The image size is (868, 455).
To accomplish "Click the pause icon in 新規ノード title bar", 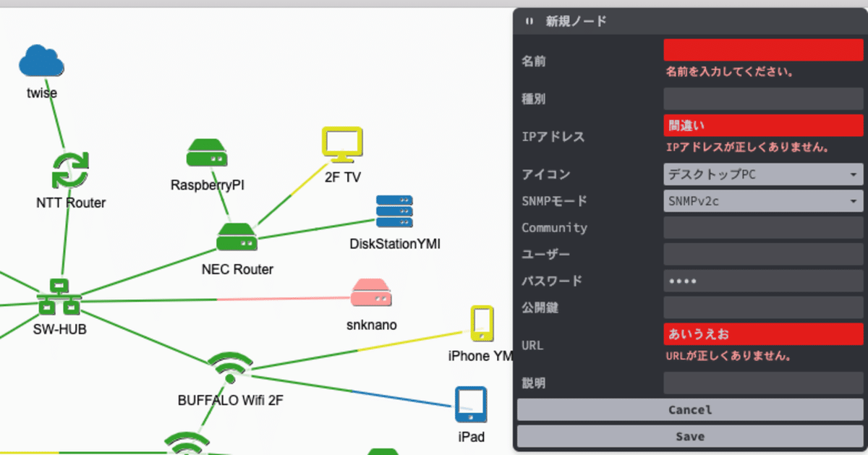I will 529,22.
